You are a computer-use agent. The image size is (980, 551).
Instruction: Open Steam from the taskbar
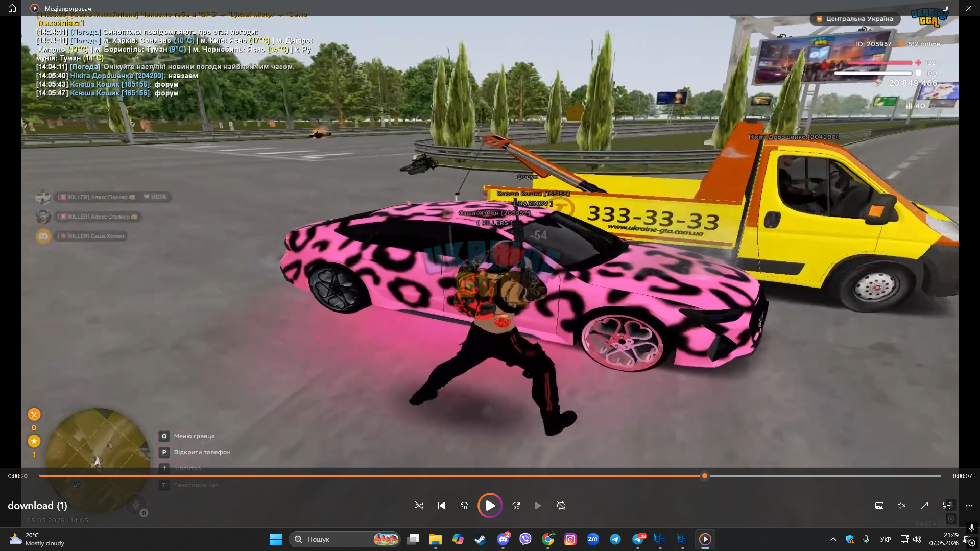pos(481,539)
